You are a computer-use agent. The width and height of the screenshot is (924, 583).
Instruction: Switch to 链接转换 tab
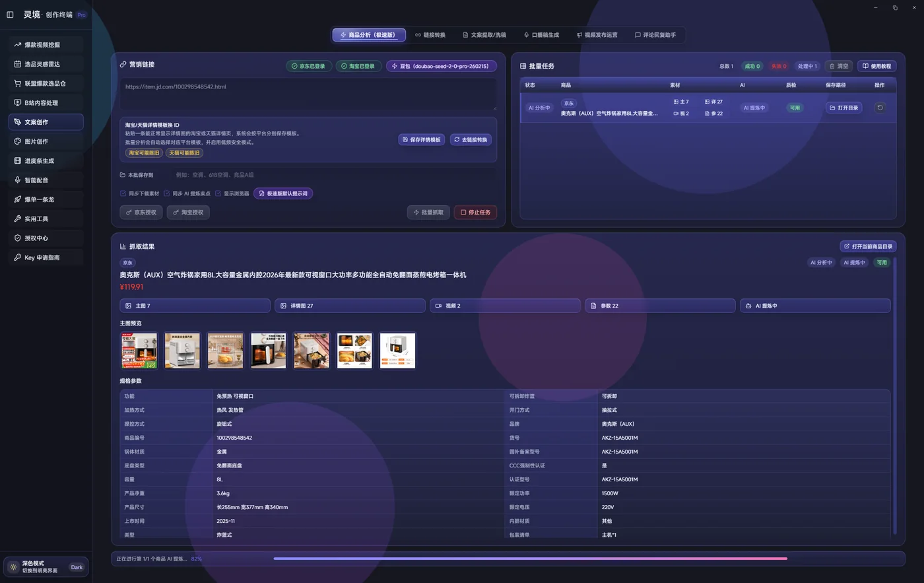[430, 35]
